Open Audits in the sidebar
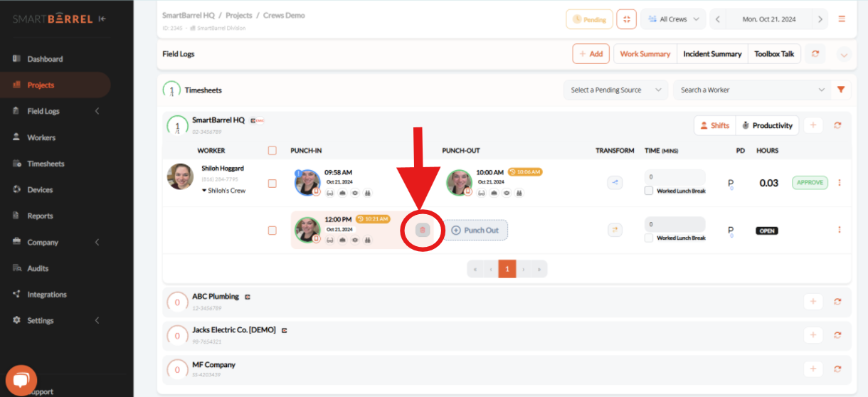The image size is (868, 397). tap(38, 268)
